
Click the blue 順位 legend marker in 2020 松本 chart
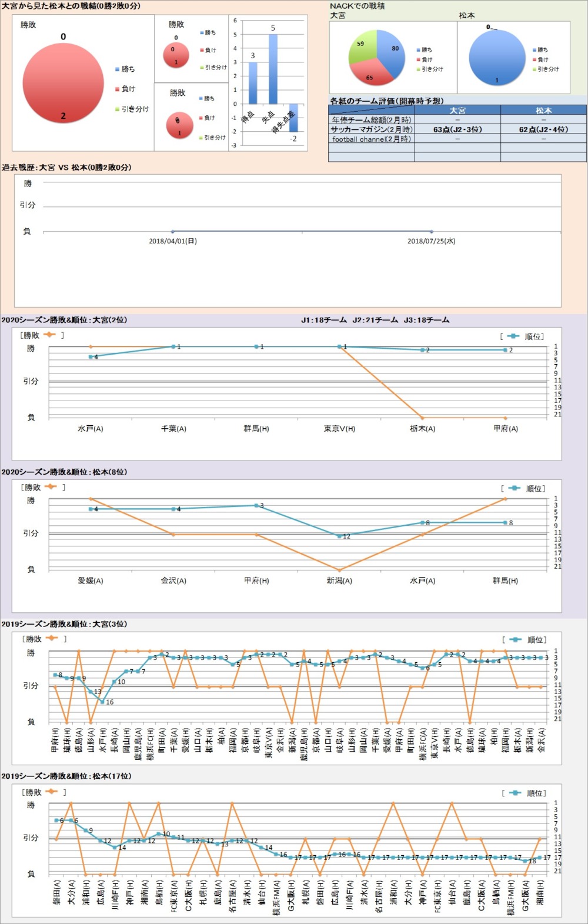(x=514, y=488)
